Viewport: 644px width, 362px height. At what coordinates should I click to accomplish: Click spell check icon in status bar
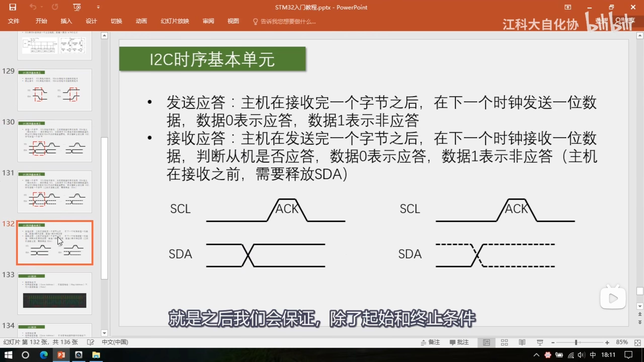[x=90, y=342]
